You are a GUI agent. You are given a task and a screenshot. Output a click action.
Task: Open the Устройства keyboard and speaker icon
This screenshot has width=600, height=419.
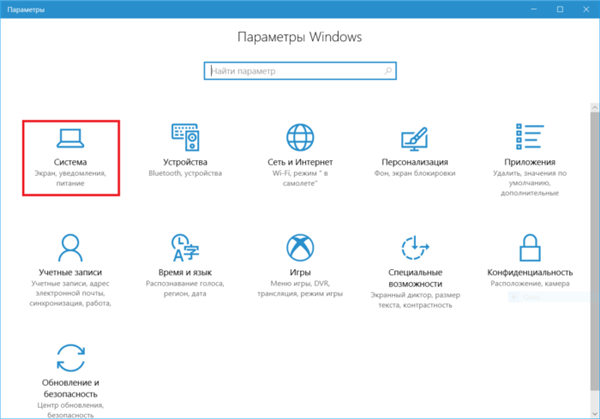pos(185,137)
